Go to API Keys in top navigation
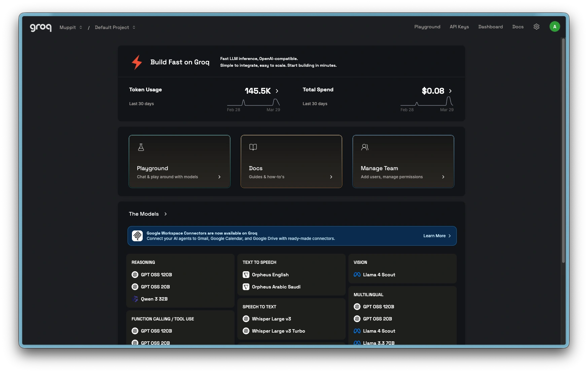 [459, 27]
